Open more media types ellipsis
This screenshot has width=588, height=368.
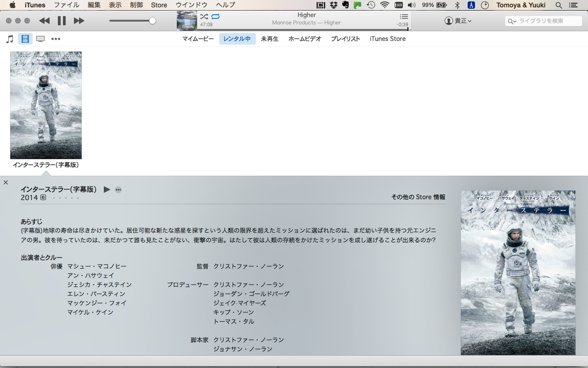pos(56,39)
